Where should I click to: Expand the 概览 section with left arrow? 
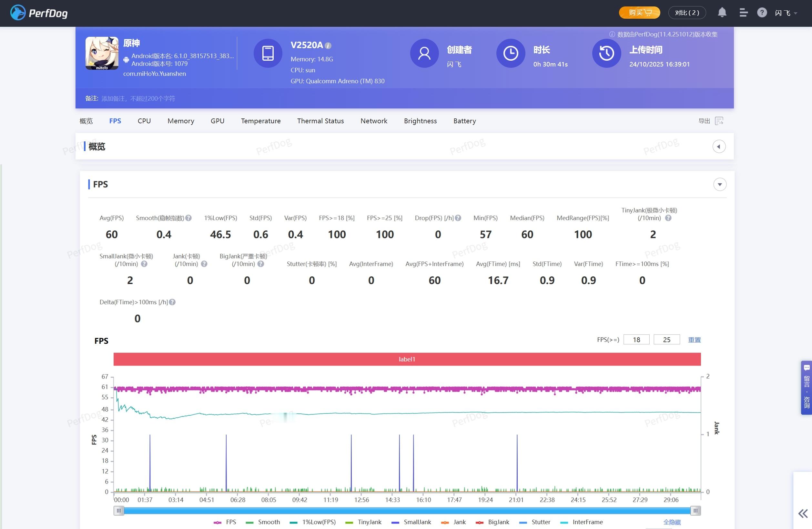[x=719, y=147]
